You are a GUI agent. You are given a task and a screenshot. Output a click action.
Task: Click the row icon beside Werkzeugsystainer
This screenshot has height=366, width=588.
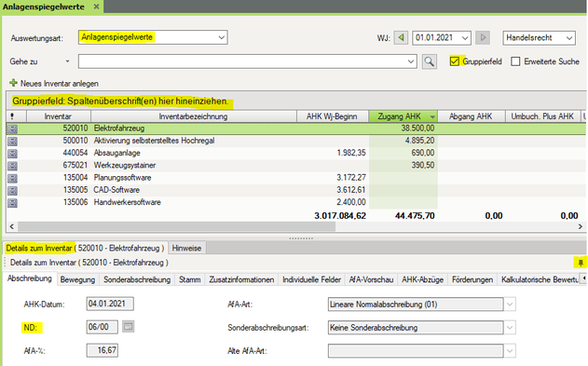click(12, 166)
